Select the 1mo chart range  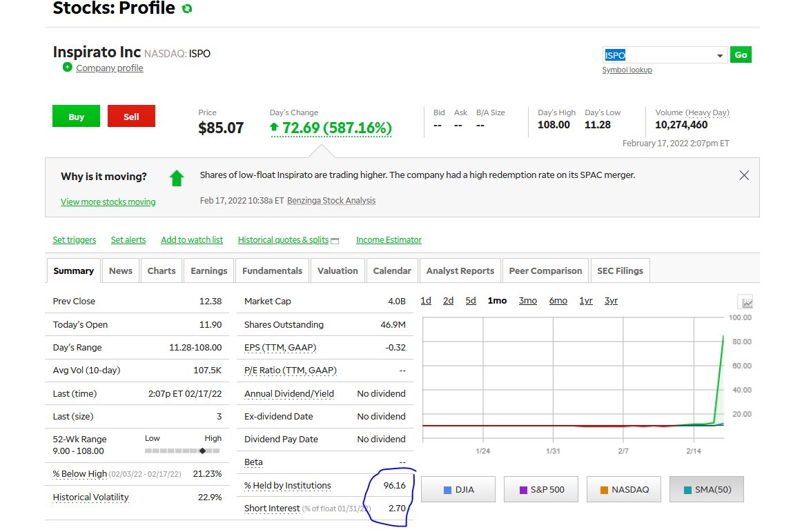(497, 301)
